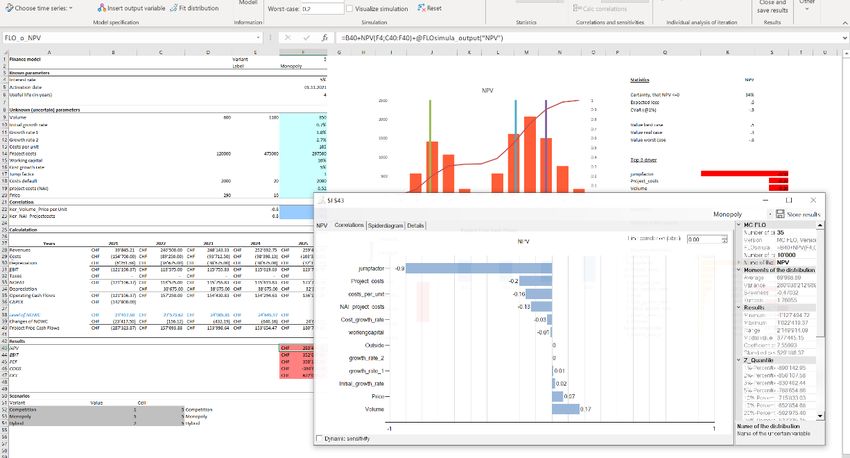This screenshot has height=458, width=850.
Task: Click the jumpfactor correlation bar
Action: pyautogui.click(x=479, y=268)
